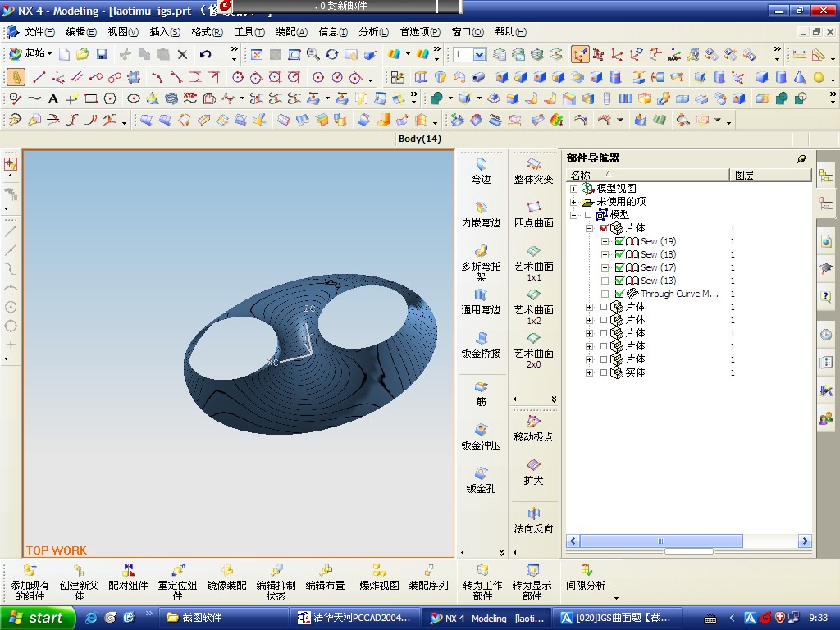Select the Ellipse curve tool
This screenshot has width=840, height=630.
click(x=134, y=98)
